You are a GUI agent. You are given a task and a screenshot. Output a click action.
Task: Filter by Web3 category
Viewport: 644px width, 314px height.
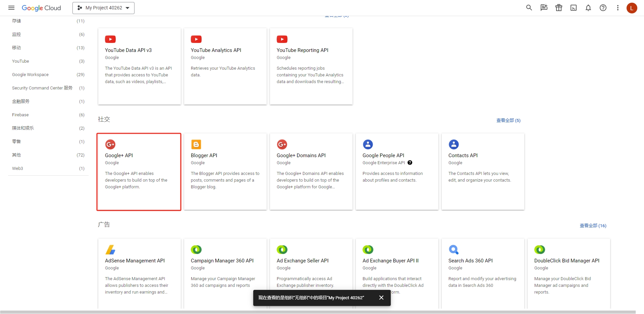48,168
